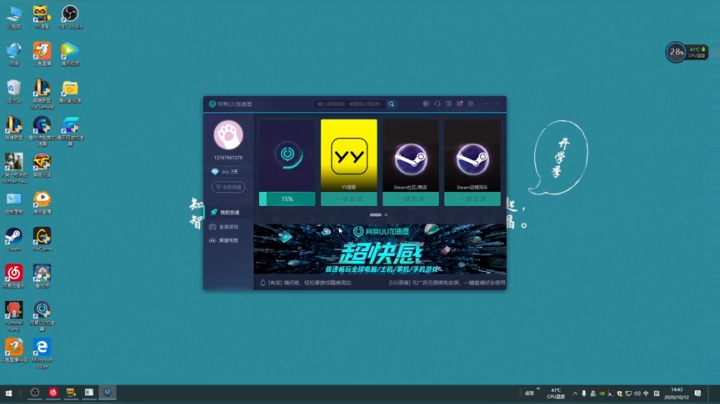Focus the game name search field
This screenshot has width=720, height=404.
tap(350, 104)
